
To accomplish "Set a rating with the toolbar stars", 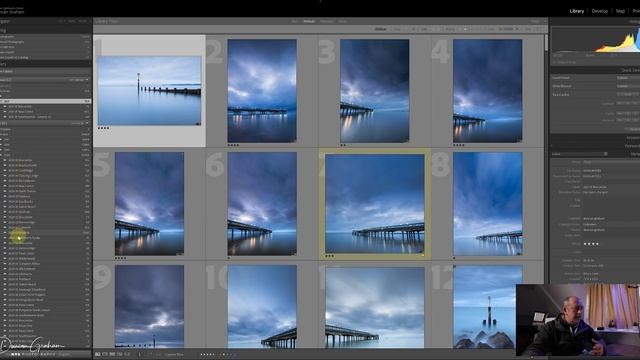I will coord(208,354).
